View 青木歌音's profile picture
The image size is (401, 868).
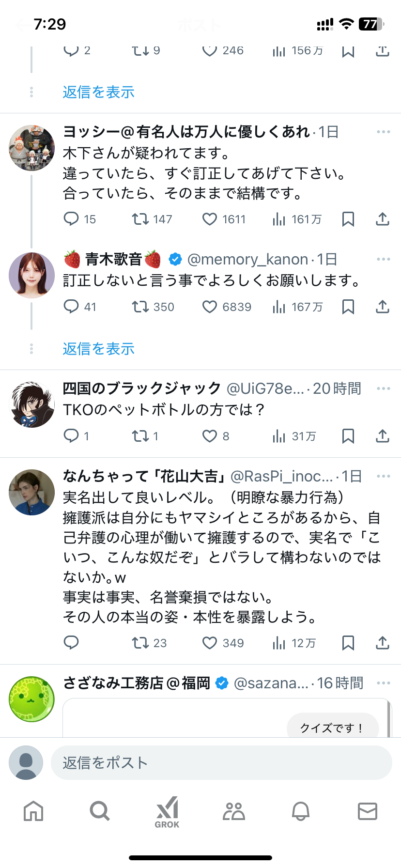pos(32,275)
